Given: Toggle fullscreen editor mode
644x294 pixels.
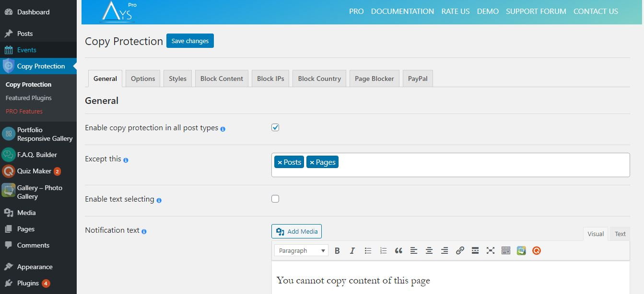Looking at the screenshot, I should point(491,250).
